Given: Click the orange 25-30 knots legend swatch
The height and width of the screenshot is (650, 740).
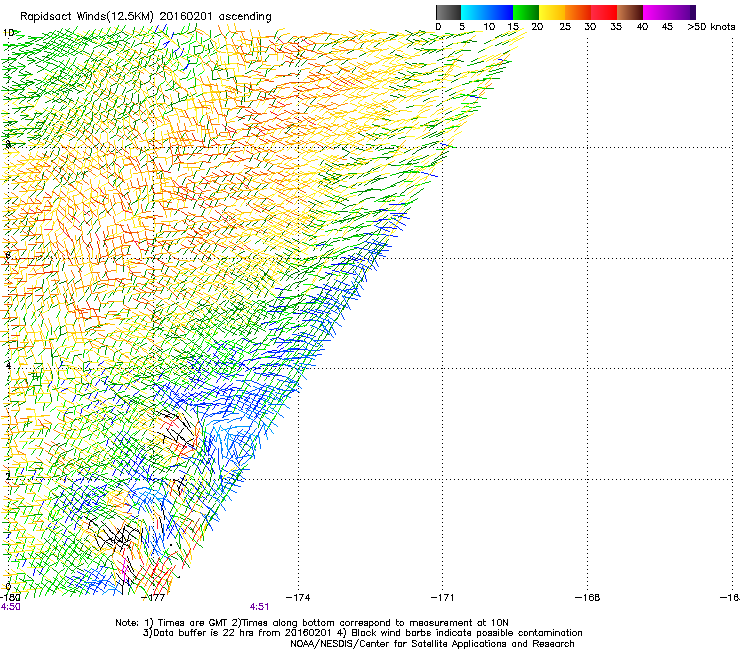Looking at the screenshot, I should point(578,12).
